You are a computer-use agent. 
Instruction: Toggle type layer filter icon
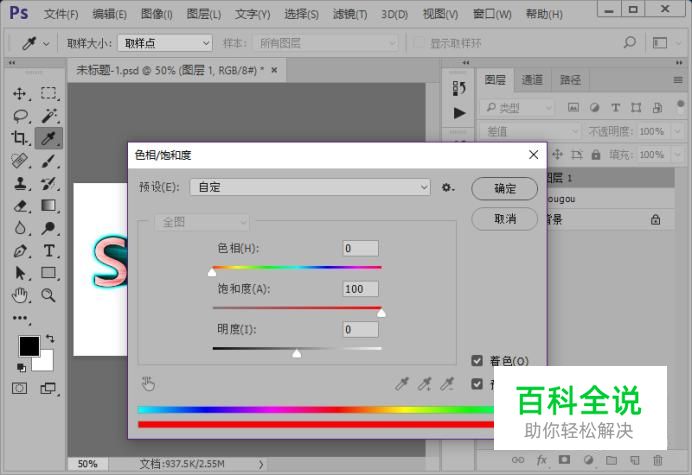click(615, 107)
